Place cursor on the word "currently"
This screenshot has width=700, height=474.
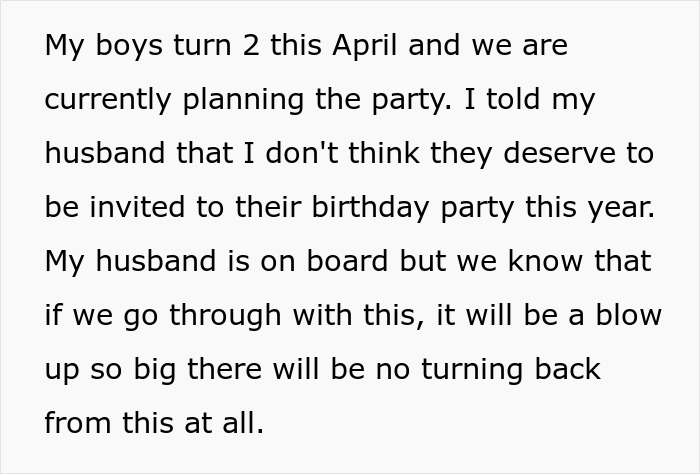[x=108, y=100]
